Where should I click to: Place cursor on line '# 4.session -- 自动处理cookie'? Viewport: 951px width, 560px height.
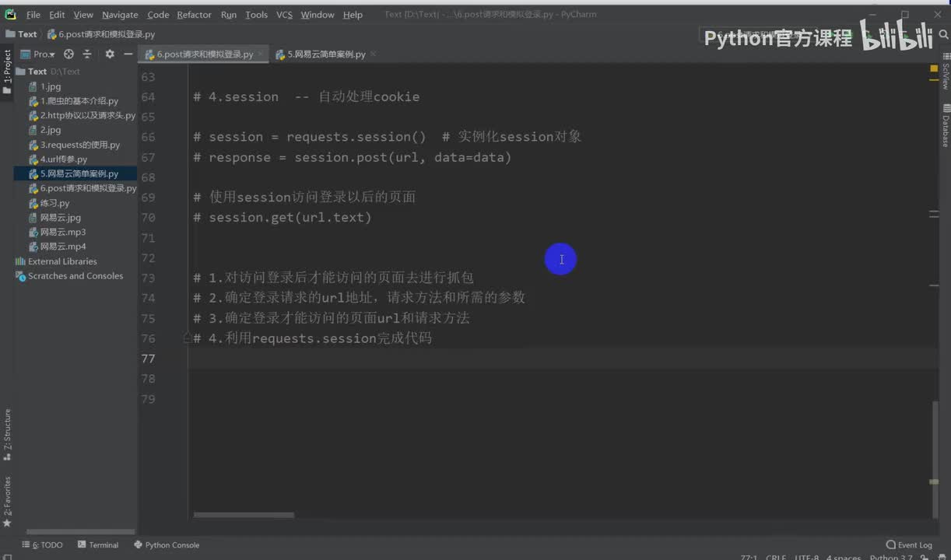(x=307, y=97)
